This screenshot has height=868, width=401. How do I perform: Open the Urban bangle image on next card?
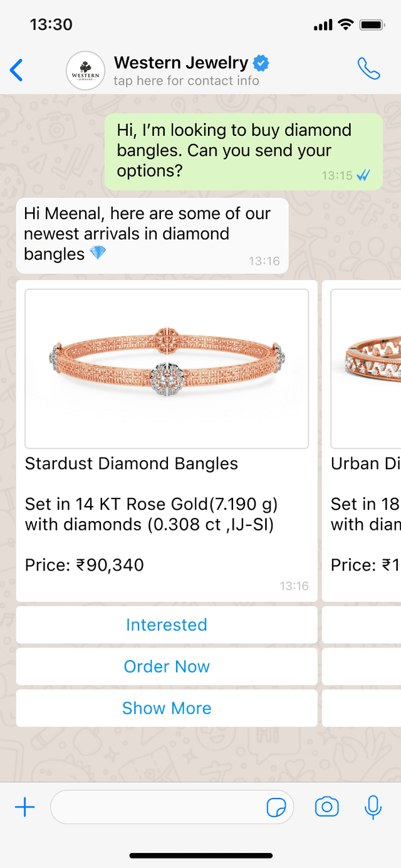[366, 368]
